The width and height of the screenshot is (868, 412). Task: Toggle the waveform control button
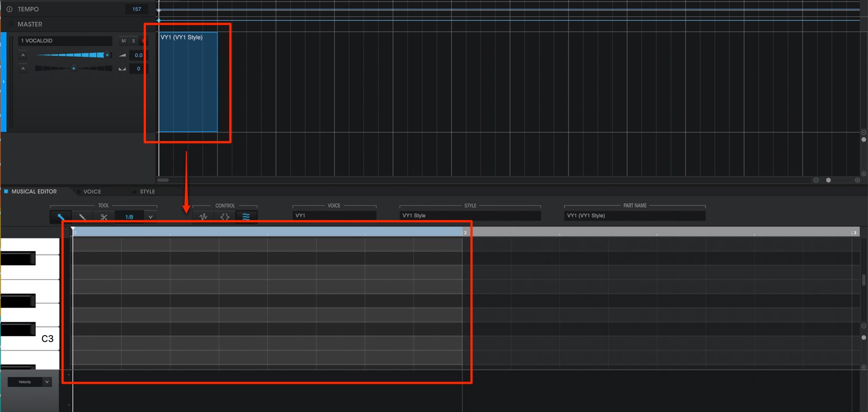click(x=203, y=216)
